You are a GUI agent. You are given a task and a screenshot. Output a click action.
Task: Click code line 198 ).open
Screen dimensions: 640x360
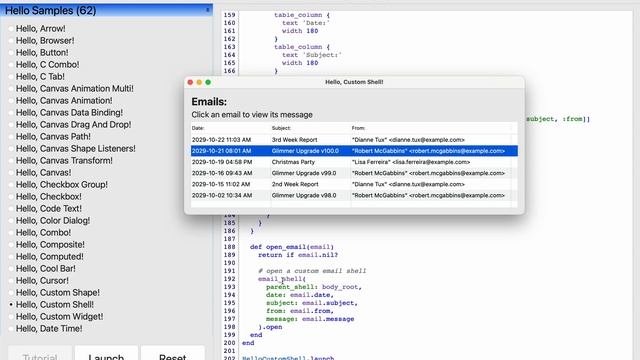270,327
